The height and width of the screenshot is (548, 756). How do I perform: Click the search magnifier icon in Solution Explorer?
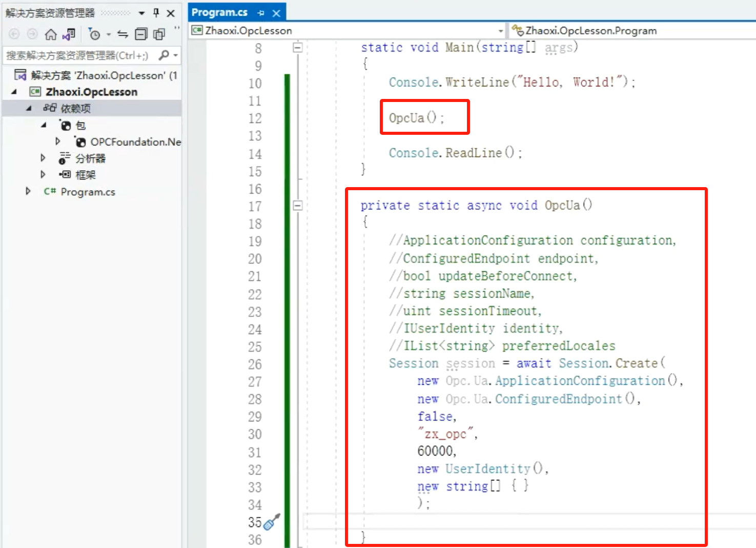pyautogui.click(x=164, y=55)
